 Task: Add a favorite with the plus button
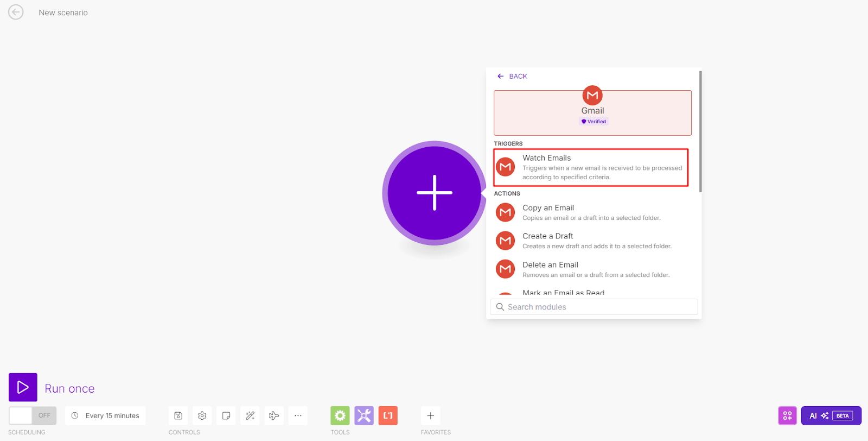pos(430,415)
